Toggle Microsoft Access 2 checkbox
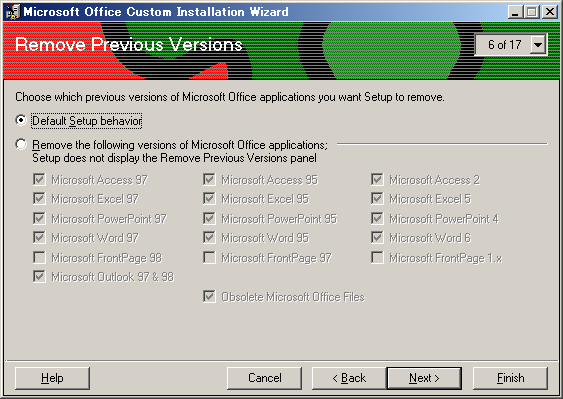Image resolution: width=563 pixels, height=399 pixels. tap(377, 179)
